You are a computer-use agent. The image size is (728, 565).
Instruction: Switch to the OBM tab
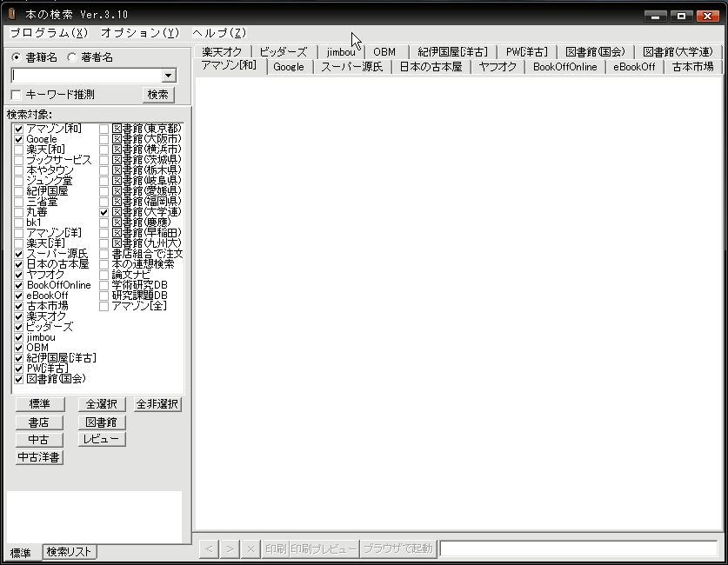coord(385,52)
